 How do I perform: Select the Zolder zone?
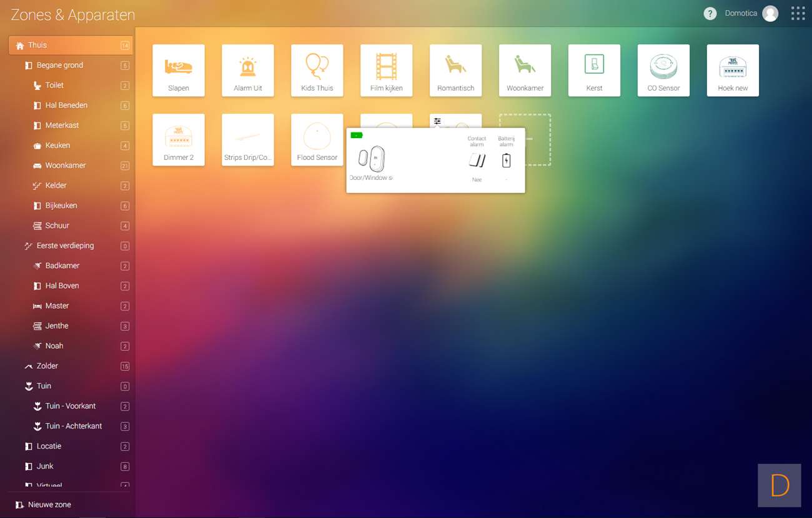47,366
